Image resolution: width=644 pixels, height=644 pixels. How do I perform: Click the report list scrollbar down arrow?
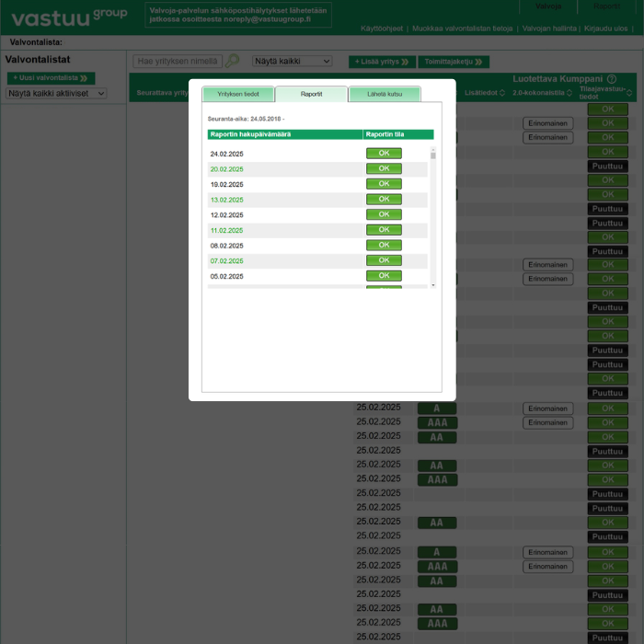pos(433,285)
